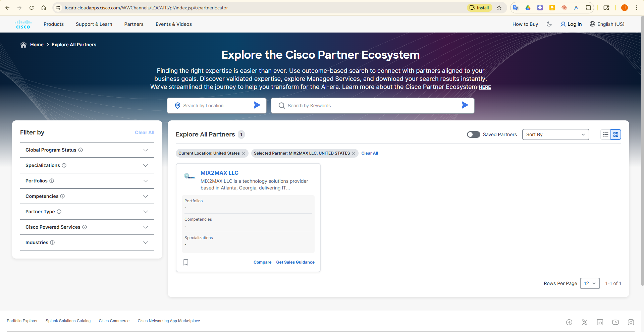Open the Partners navigation menu
Image resolution: width=644 pixels, height=332 pixels.
(134, 24)
